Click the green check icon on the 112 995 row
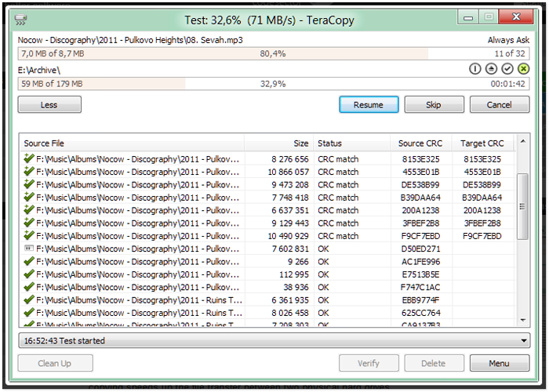 [29, 274]
